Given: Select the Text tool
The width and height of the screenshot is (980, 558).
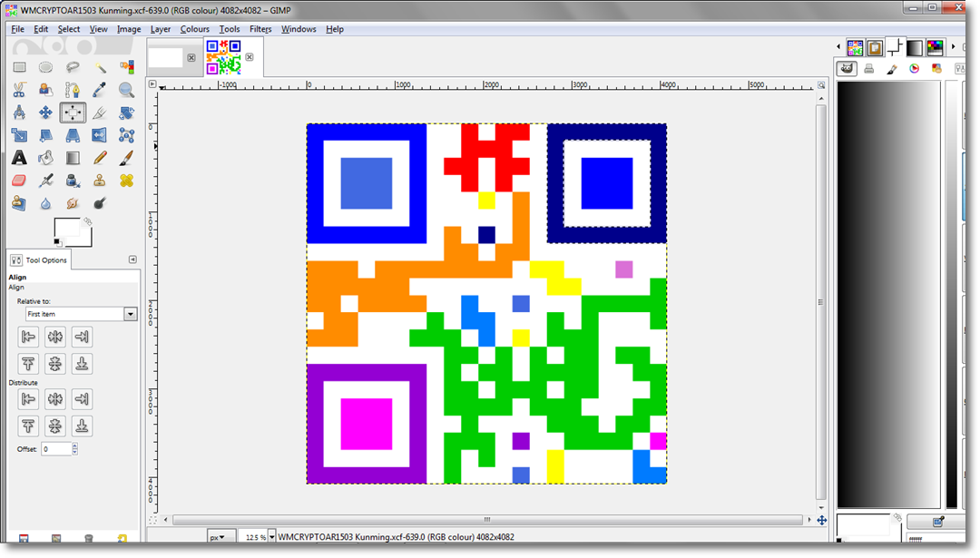Looking at the screenshot, I should click(19, 158).
